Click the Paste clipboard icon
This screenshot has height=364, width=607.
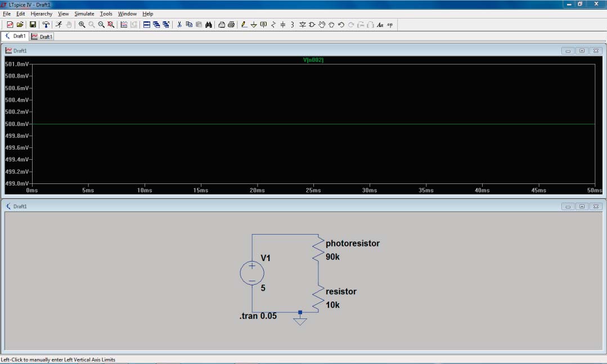[x=199, y=25]
